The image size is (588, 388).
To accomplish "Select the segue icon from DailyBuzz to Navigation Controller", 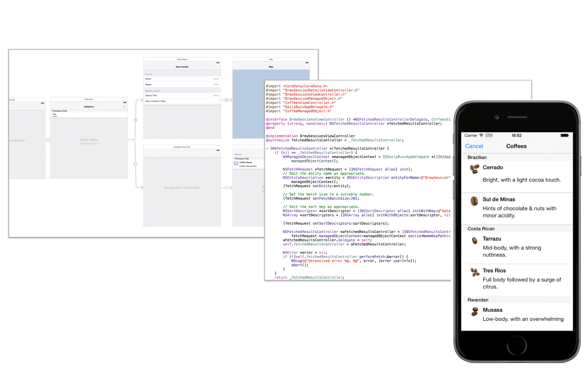I will (135, 164).
